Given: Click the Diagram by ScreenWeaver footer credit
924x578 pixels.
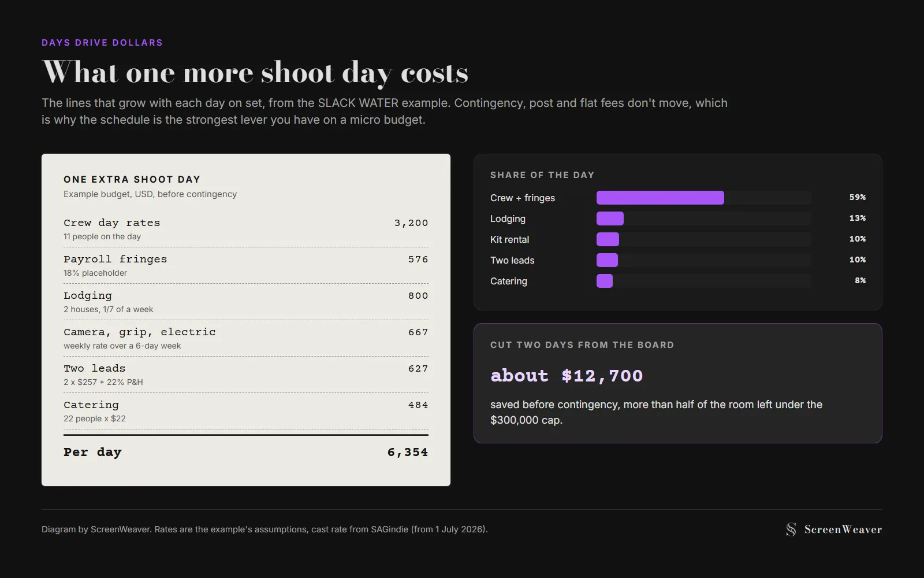Looking at the screenshot, I should (x=264, y=529).
